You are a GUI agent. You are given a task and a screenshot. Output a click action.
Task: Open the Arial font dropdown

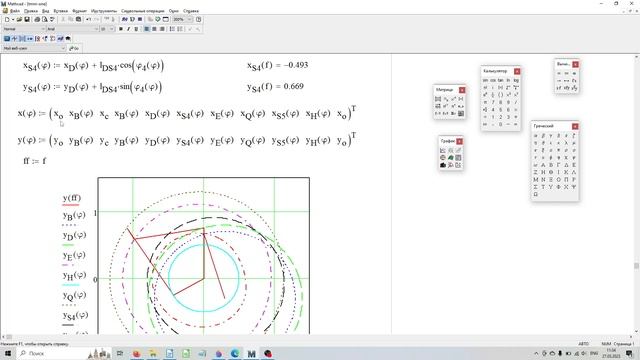pos(96,29)
